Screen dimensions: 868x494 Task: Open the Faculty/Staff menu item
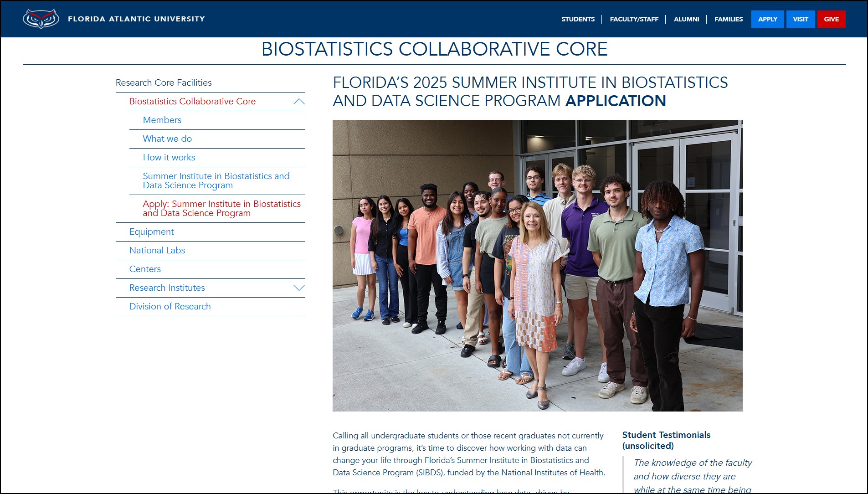coord(634,19)
